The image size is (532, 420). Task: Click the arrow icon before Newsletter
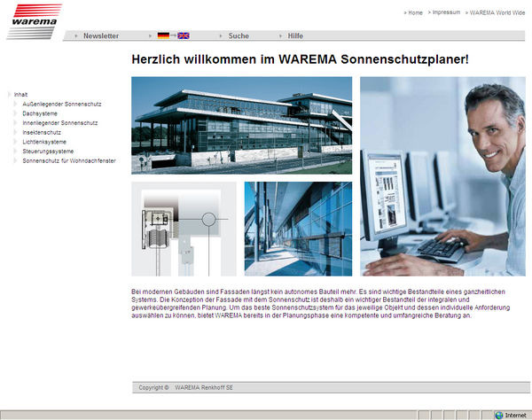point(77,35)
